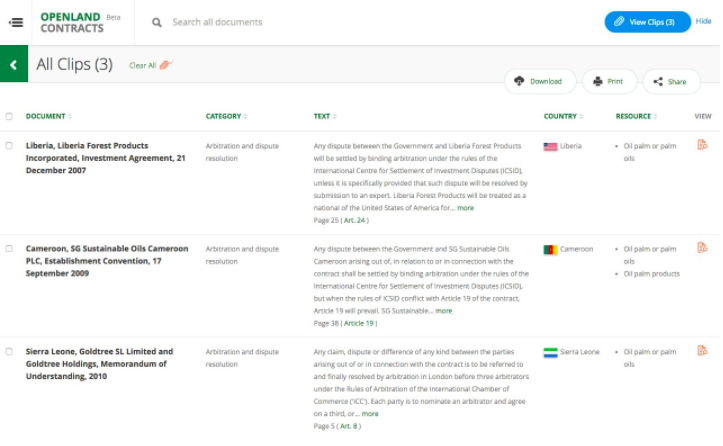
Task: Open Goldtree SL Limited Memorandum of Understanding
Action: click(100, 364)
